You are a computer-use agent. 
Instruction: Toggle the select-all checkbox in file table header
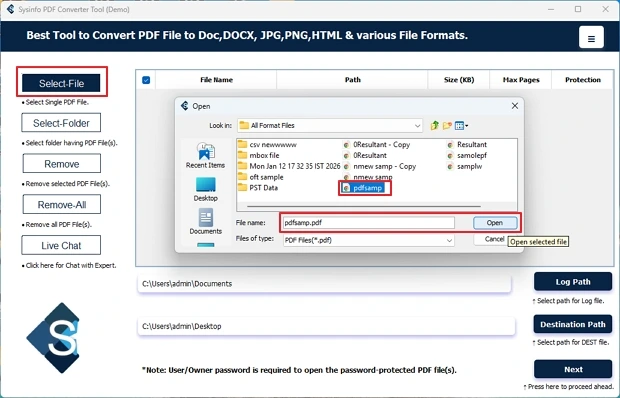146,80
